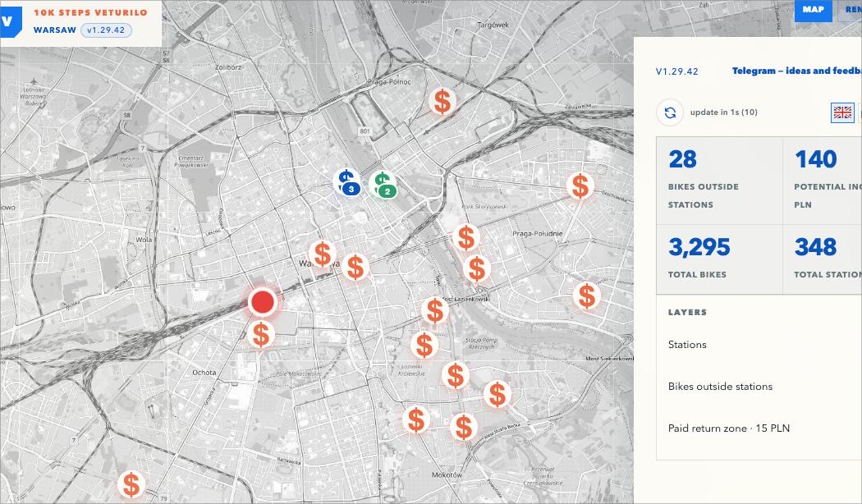
Task: Click the Mokotów district label on map
Action: [447, 474]
